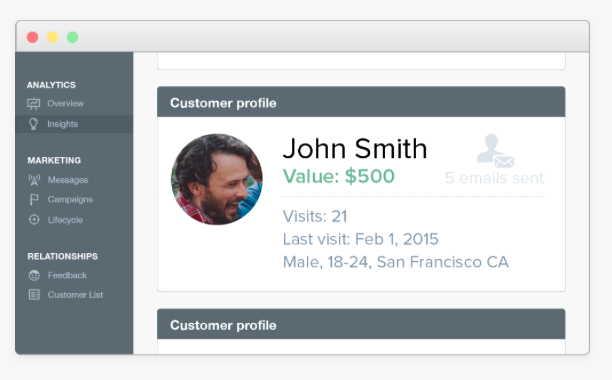Click the Campaigns flag icon
The image size is (612, 380).
click(34, 199)
